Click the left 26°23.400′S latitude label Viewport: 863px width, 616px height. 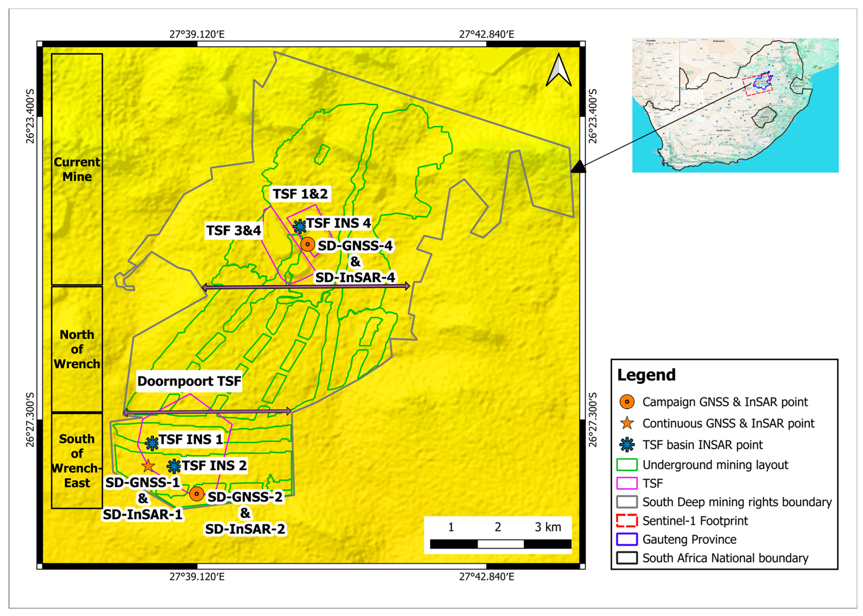pyautogui.click(x=30, y=116)
